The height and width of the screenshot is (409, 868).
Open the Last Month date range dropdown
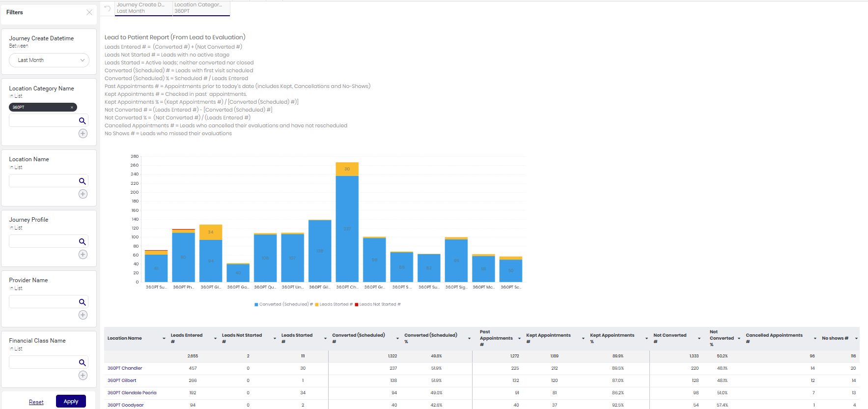(x=49, y=60)
